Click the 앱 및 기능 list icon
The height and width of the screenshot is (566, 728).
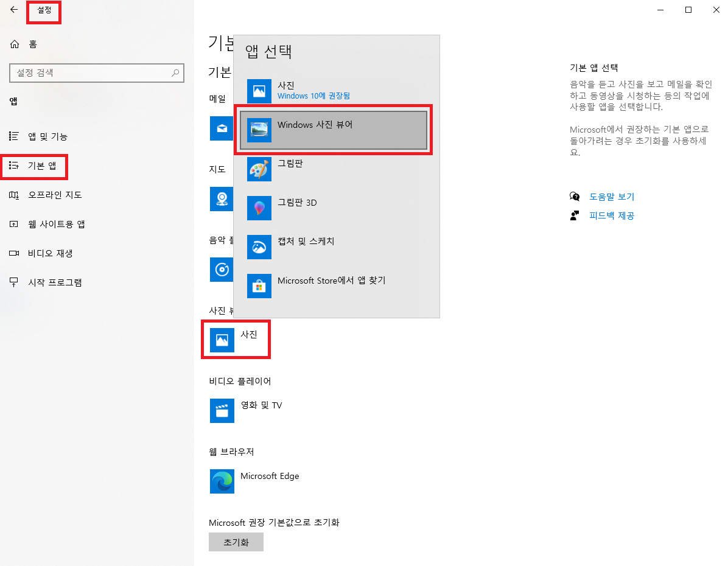14,136
